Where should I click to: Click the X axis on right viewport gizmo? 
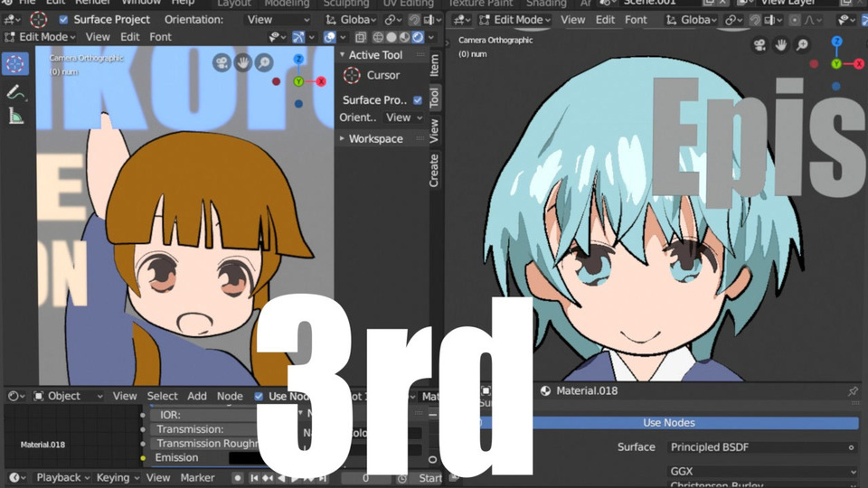[859, 64]
